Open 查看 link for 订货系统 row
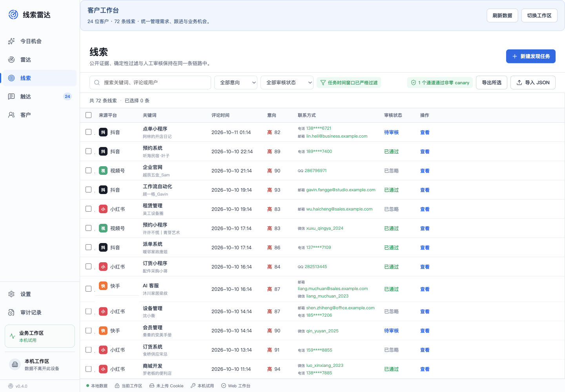 (x=425, y=350)
